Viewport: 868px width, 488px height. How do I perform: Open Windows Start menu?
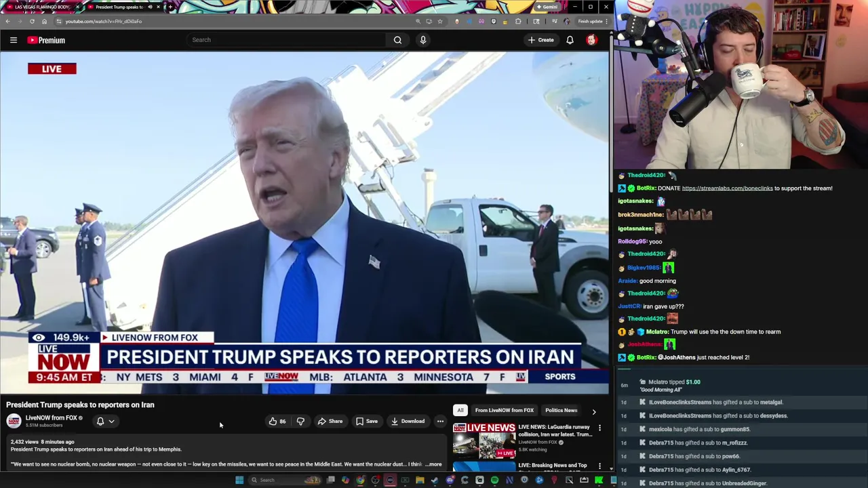click(x=239, y=481)
